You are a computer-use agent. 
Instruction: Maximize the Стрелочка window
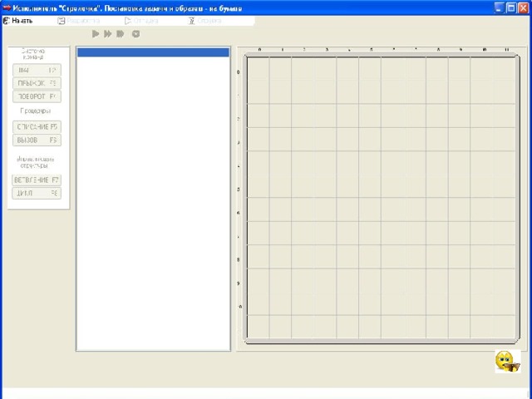click(x=511, y=7)
